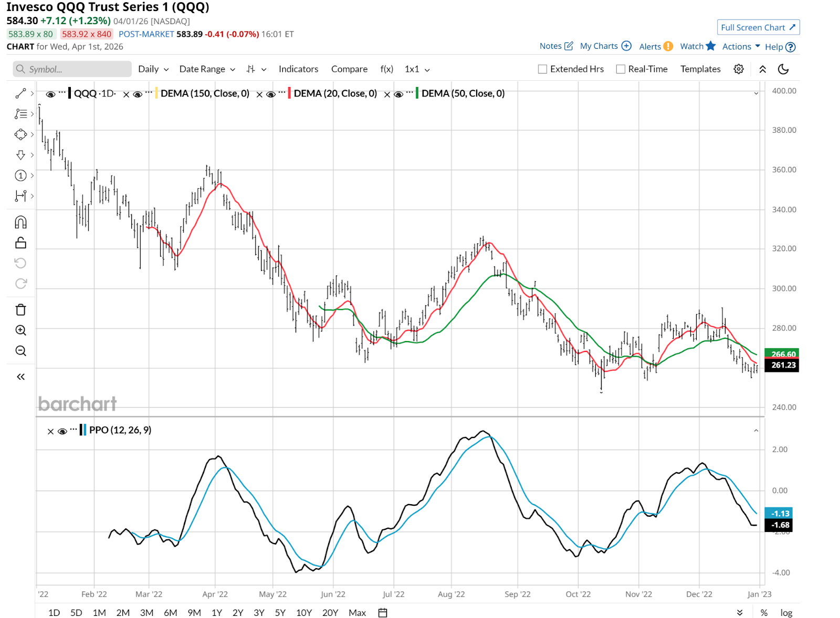Image resolution: width=840 pixels, height=618 pixels.
Task: Select the measure tool in left toolbar
Action: pyautogui.click(x=20, y=196)
